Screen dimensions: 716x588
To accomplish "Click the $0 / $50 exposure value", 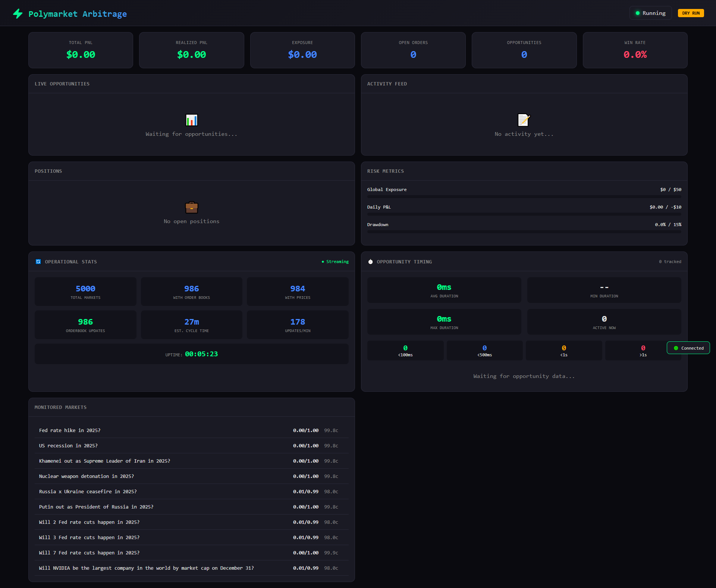I will pyautogui.click(x=671, y=190).
